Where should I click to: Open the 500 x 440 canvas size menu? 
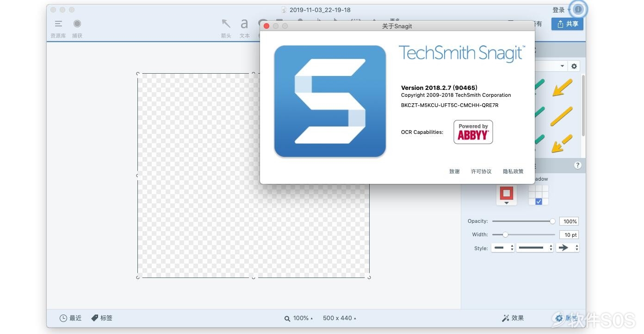click(340, 318)
